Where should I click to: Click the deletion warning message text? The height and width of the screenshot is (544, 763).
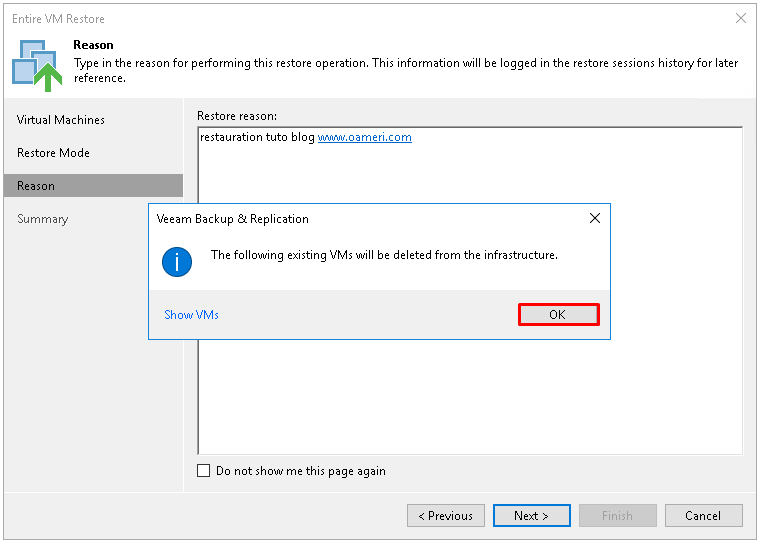[384, 255]
